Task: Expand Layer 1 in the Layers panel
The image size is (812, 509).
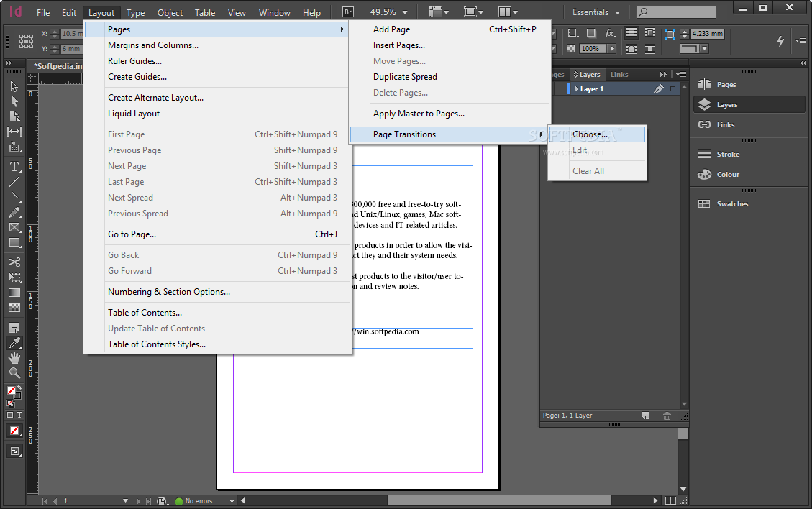Action: [575, 88]
